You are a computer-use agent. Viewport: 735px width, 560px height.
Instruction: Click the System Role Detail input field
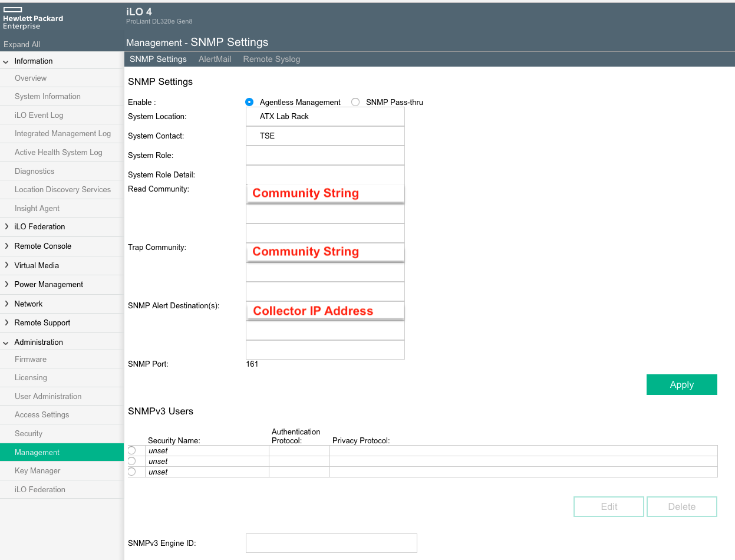pos(325,174)
